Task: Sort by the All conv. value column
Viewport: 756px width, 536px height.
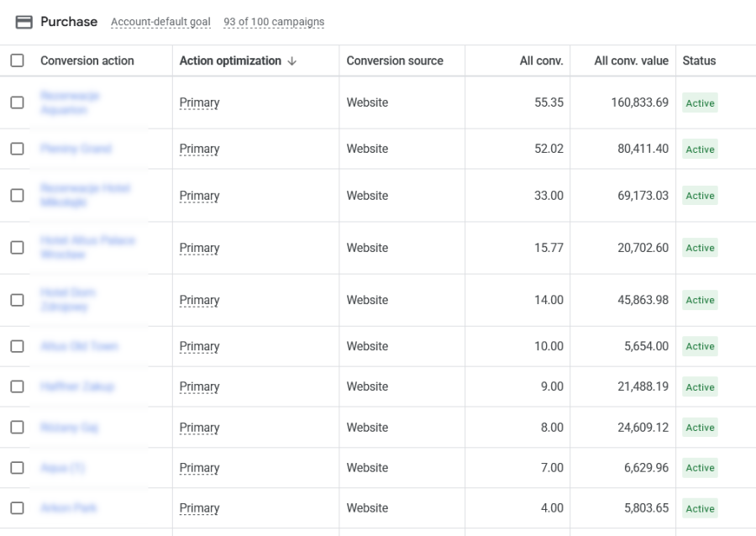Action: point(631,60)
